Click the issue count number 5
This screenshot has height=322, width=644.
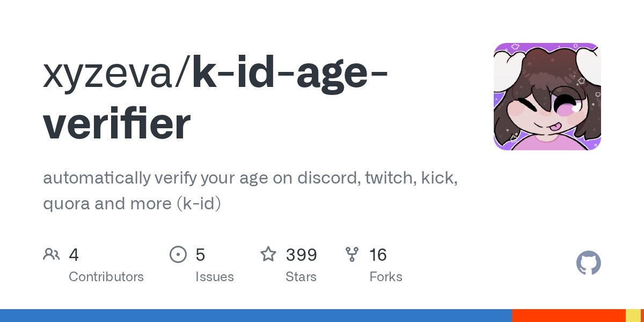tap(200, 255)
